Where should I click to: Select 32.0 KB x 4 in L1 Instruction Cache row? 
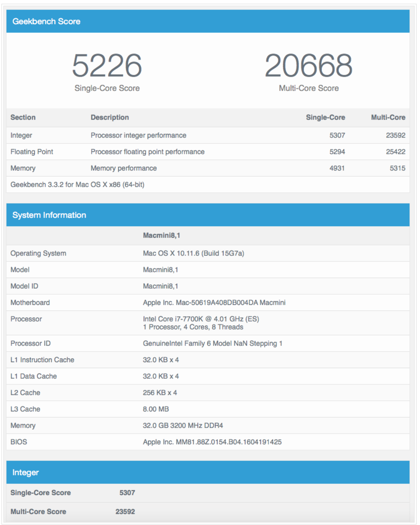[161, 360]
